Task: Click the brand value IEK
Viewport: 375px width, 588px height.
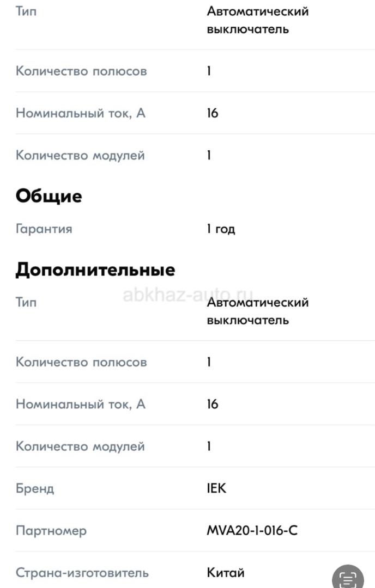Action: click(216, 488)
